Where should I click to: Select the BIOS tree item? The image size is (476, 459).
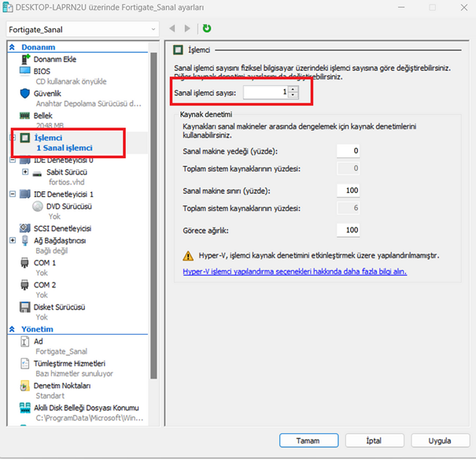42,71
